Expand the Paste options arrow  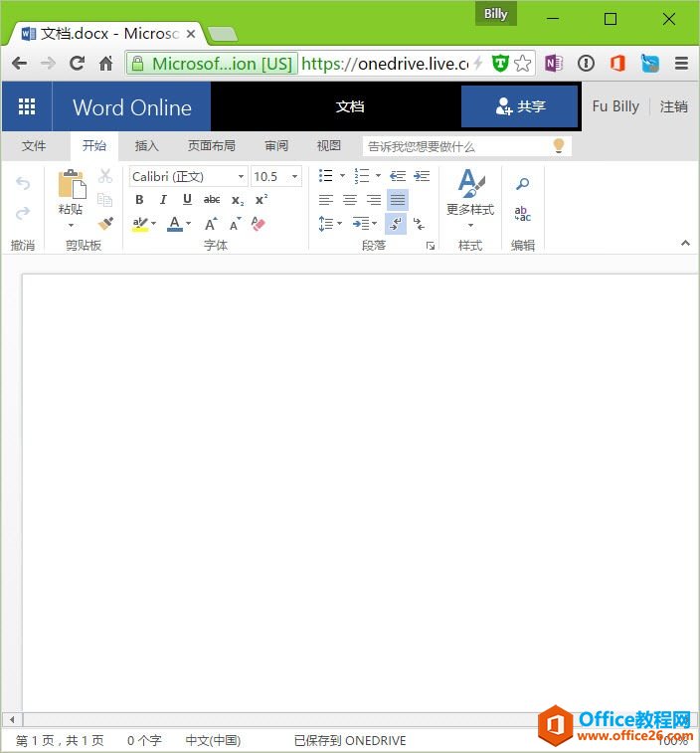coord(71,225)
